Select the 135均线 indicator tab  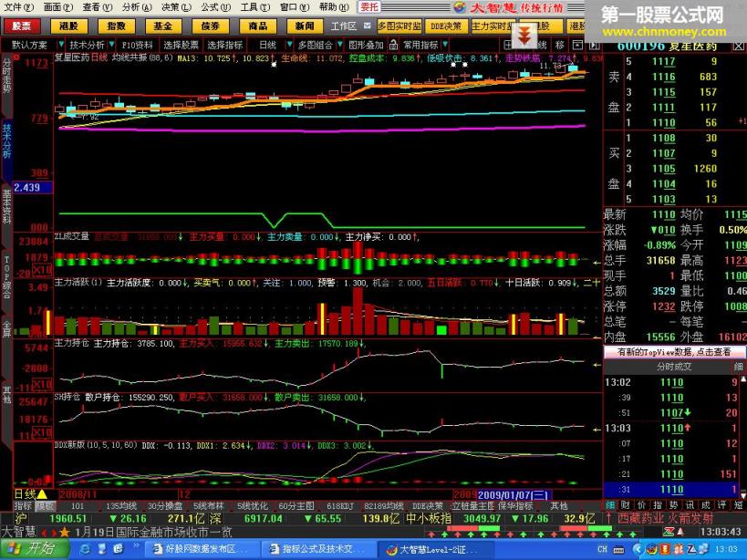121,505
